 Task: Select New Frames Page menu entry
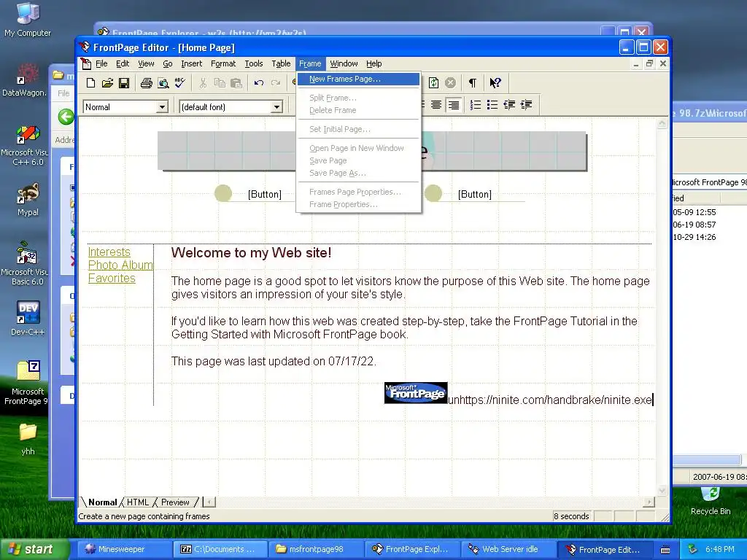click(357, 79)
